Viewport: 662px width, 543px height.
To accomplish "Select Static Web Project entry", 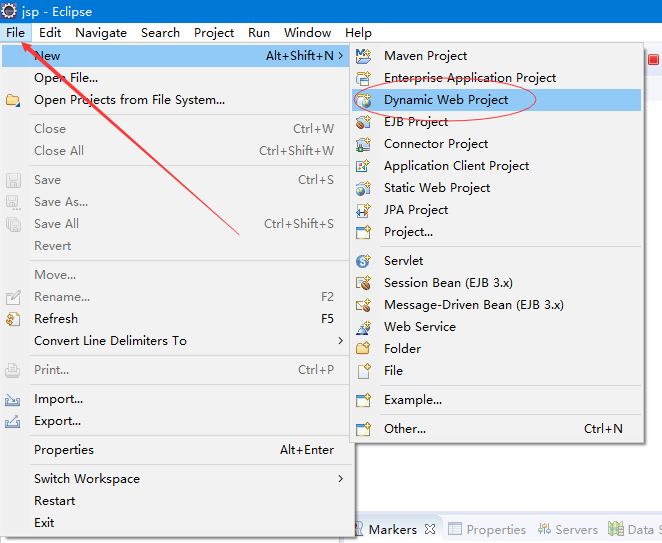I will coord(496,188).
